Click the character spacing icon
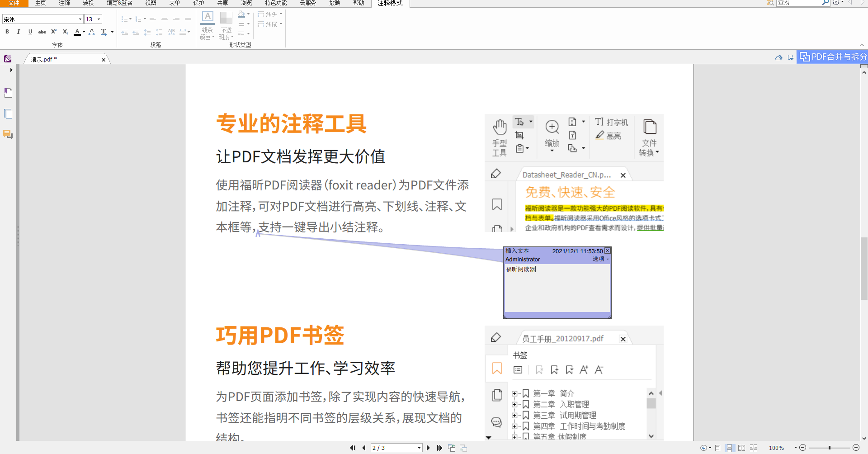868x454 pixels. pos(92,32)
